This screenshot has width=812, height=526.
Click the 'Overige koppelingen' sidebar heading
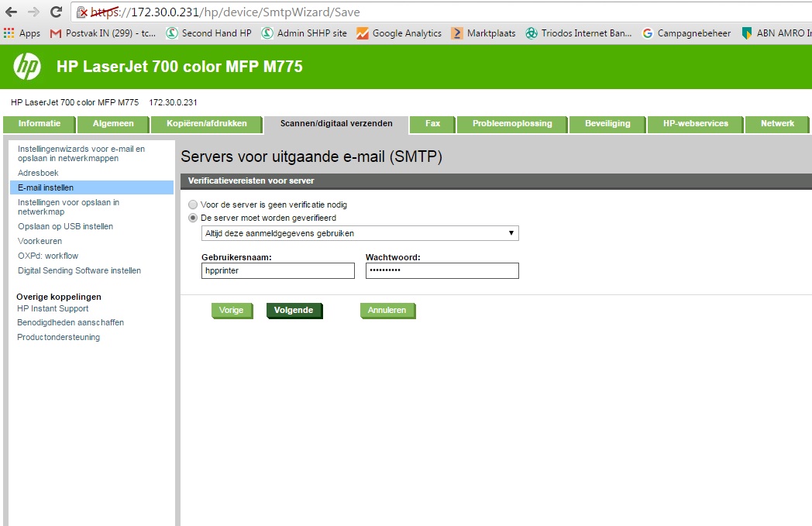click(59, 297)
